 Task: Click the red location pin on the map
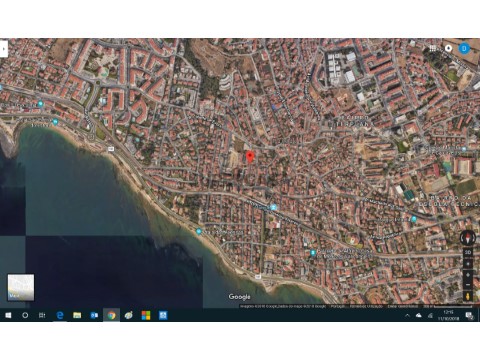250,156
